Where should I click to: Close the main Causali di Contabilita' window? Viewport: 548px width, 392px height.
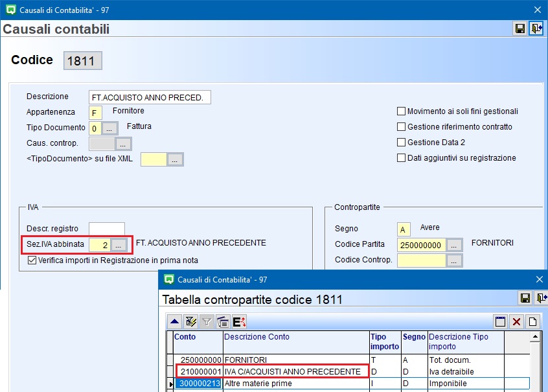click(538, 10)
